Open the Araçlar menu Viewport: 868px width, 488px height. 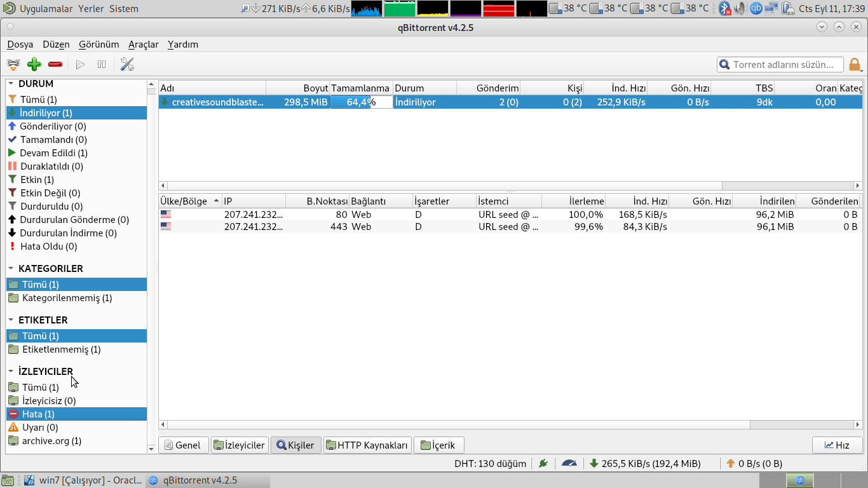click(x=144, y=44)
